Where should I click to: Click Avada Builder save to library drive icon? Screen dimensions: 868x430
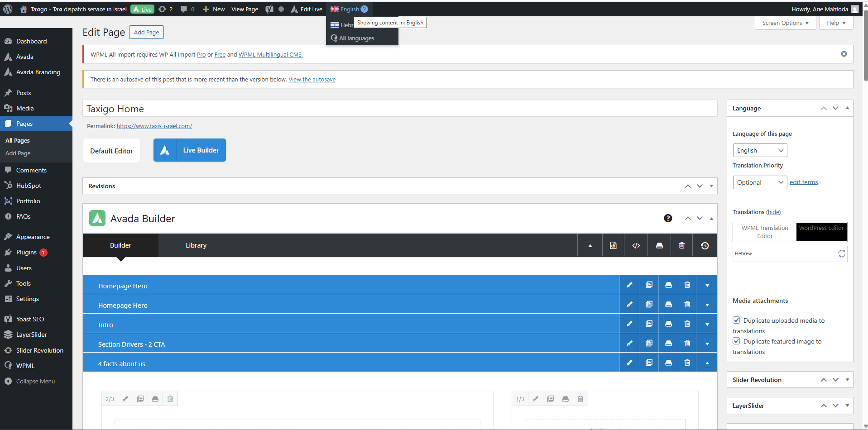tap(659, 245)
